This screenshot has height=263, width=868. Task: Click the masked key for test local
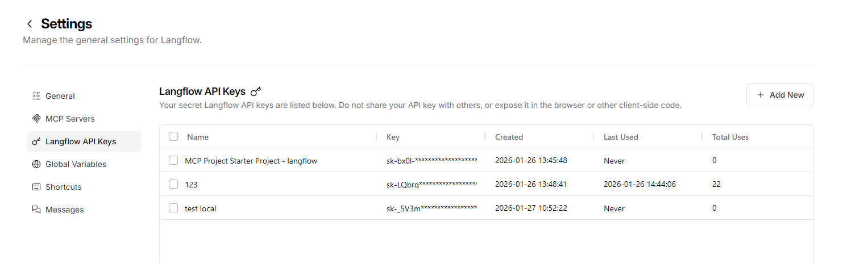click(431, 208)
